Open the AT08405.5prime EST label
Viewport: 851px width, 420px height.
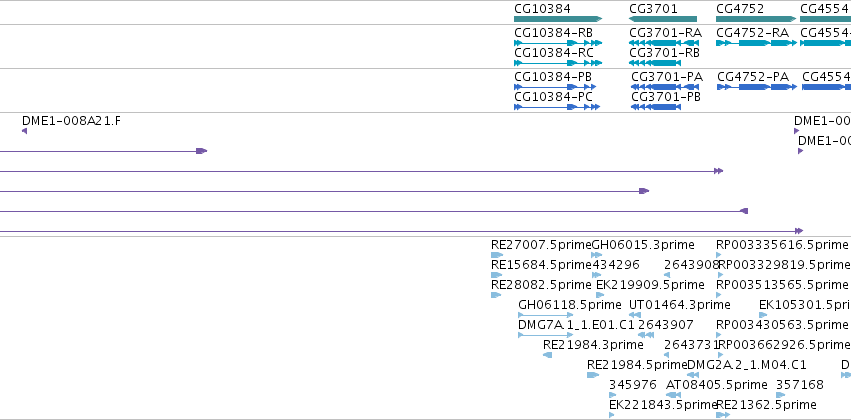pos(717,384)
